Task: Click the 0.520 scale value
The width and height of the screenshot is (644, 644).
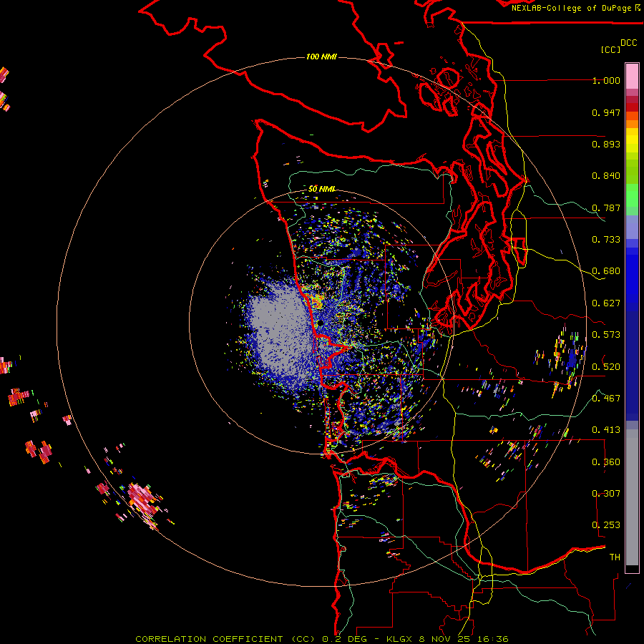Action: point(606,366)
